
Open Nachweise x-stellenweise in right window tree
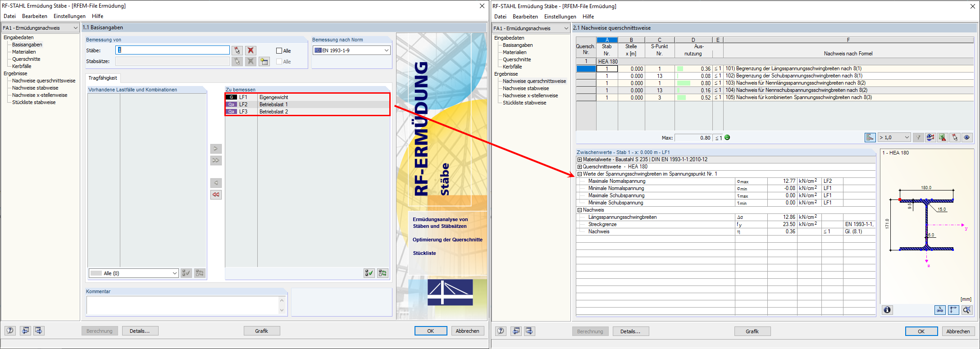[530, 95]
